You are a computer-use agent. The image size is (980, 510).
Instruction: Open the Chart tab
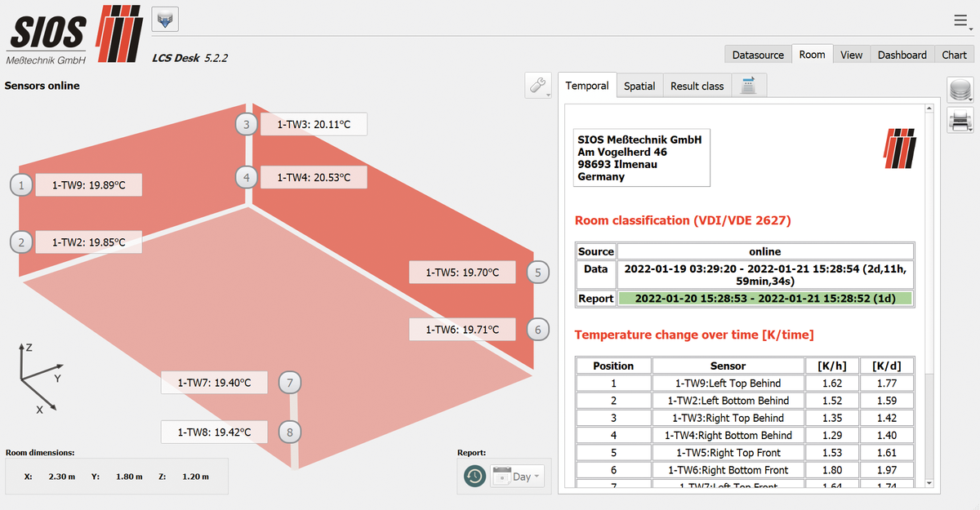click(x=954, y=55)
